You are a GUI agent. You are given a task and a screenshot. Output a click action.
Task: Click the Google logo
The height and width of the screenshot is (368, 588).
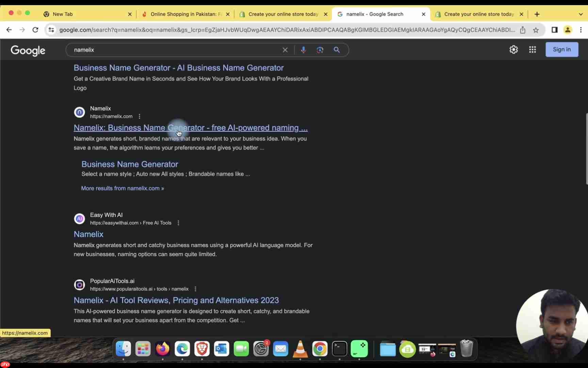[x=28, y=50]
